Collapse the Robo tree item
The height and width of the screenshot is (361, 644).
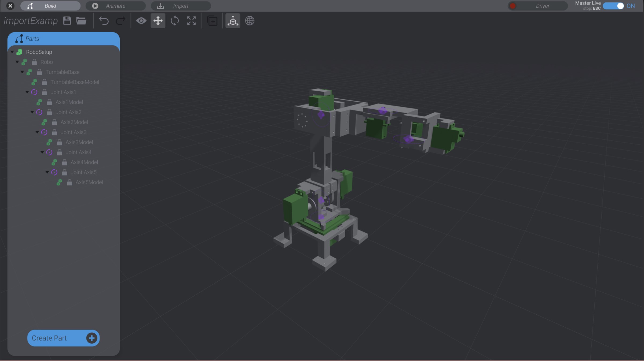point(17,62)
